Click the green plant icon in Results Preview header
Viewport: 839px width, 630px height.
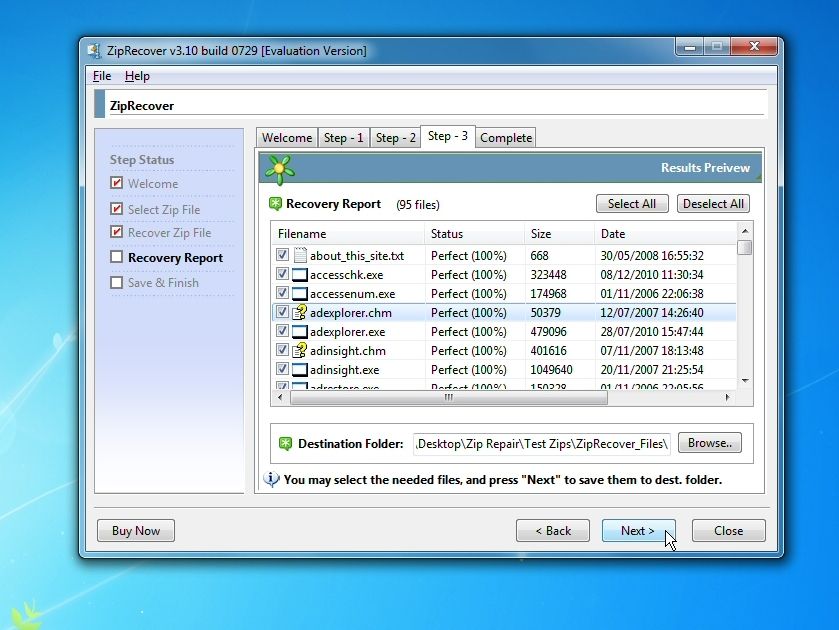pyautogui.click(x=279, y=168)
